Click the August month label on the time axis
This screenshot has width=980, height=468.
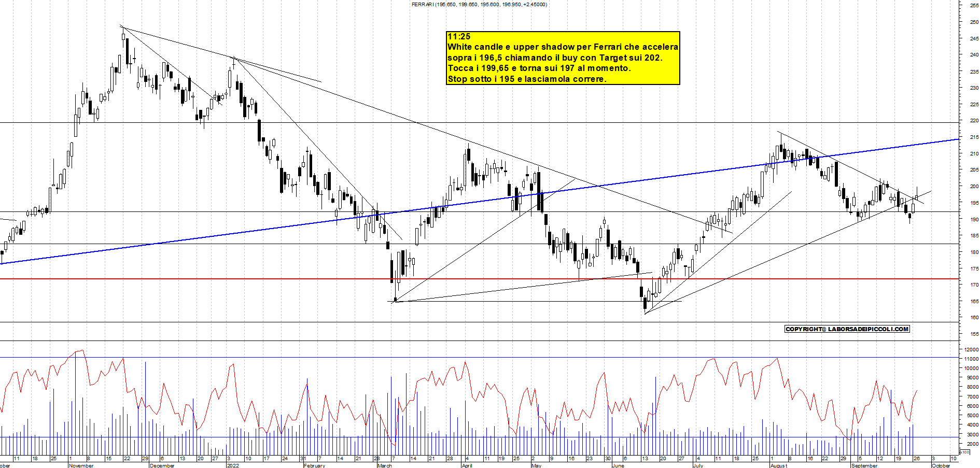pos(779,465)
